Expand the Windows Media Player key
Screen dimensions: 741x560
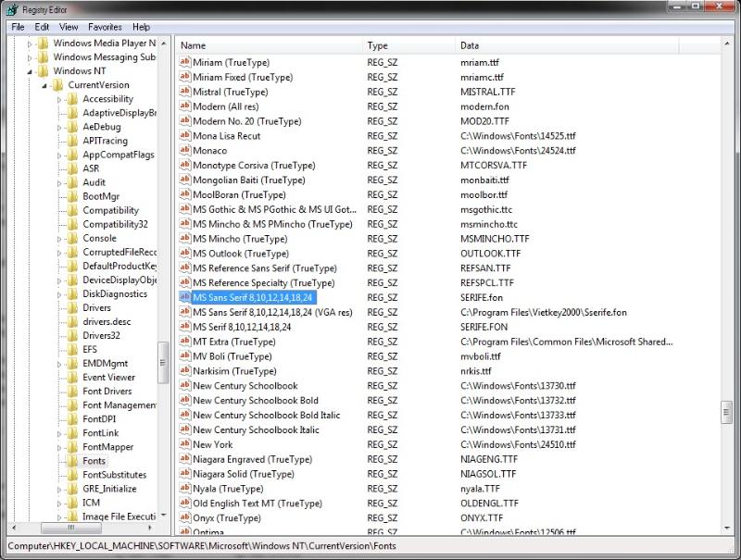click(30, 44)
